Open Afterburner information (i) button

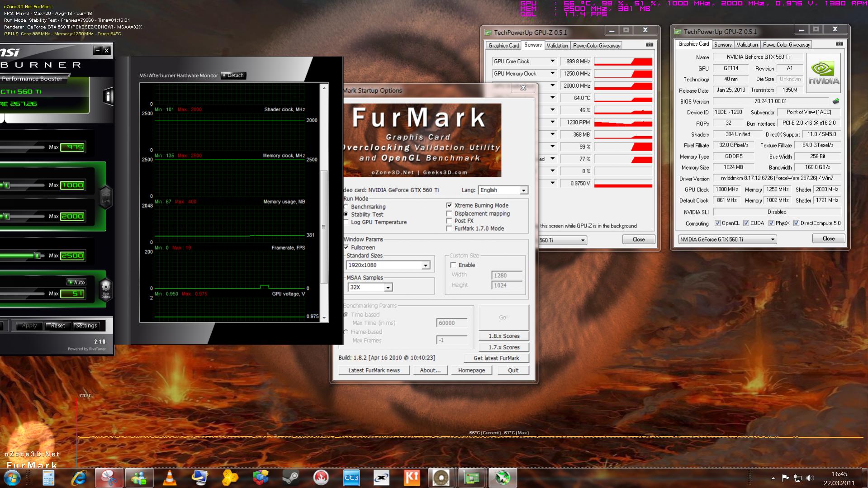(108, 96)
